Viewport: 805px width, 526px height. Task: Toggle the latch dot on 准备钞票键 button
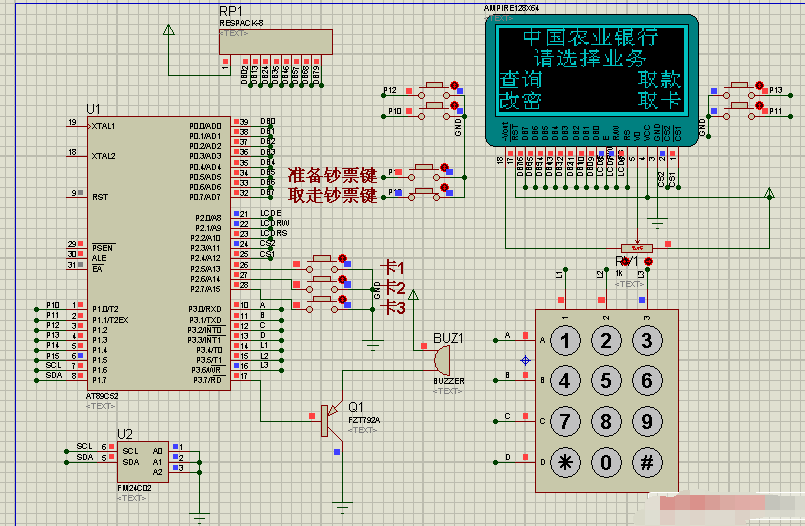pyautogui.click(x=444, y=167)
